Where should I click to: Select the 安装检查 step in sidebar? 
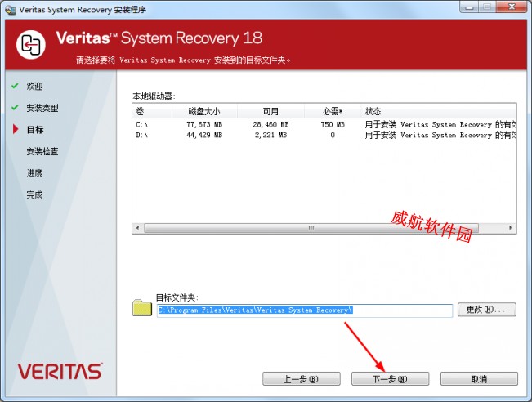pyautogui.click(x=42, y=151)
